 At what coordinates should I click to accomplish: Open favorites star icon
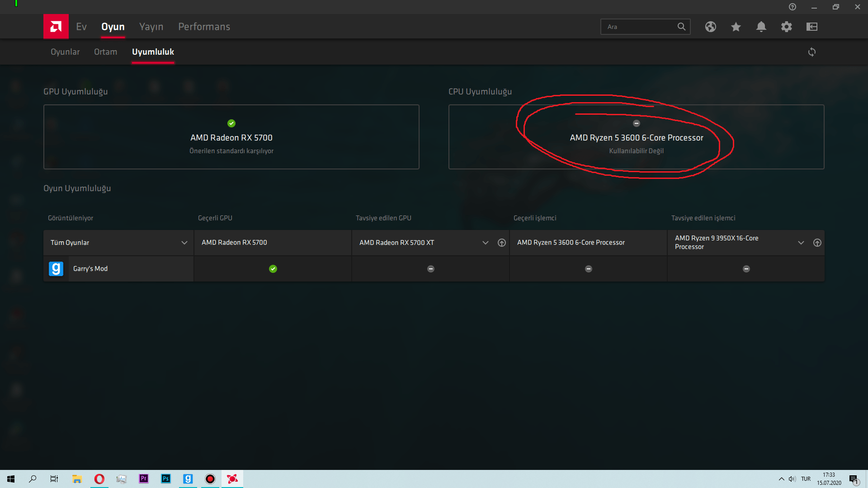(736, 27)
